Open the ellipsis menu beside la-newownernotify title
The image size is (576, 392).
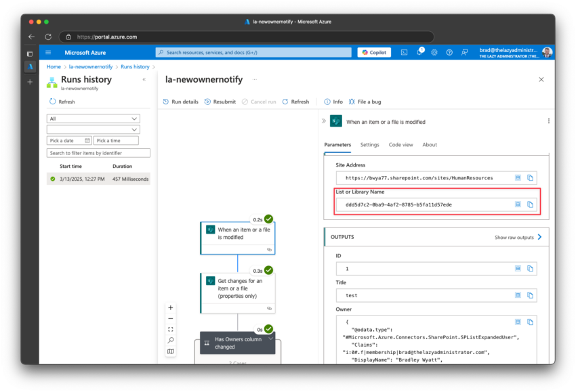click(255, 80)
